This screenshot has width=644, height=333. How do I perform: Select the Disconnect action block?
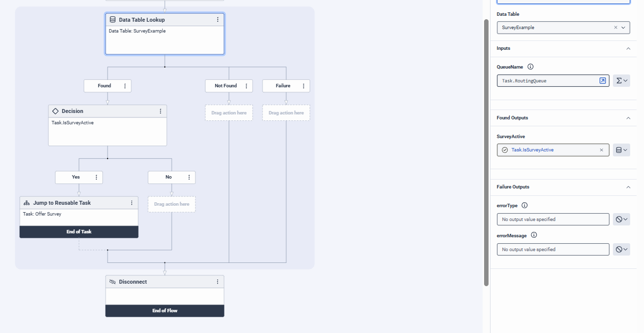[x=158, y=282]
